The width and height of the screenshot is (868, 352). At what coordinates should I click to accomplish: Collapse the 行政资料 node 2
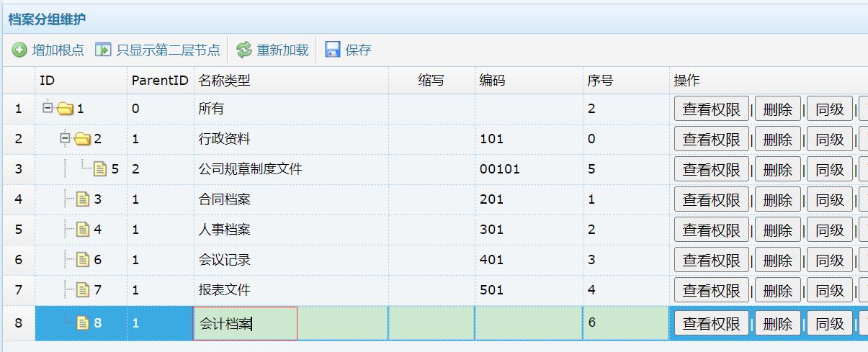(65, 138)
